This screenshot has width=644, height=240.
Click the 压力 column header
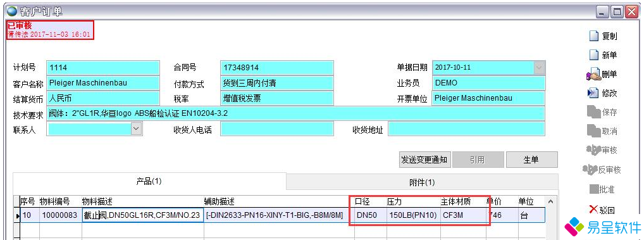(x=413, y=201)
